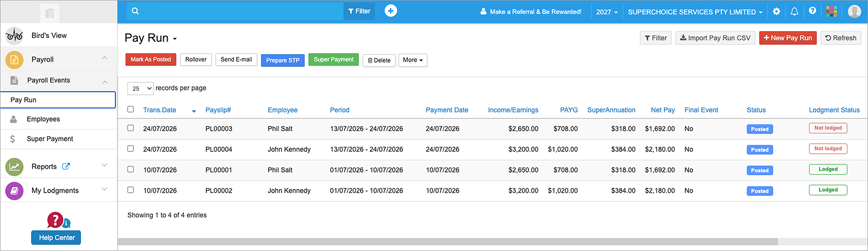The image size is (868, 251).
Task: Click the search magnifier icon
Action: pos(135,11)
